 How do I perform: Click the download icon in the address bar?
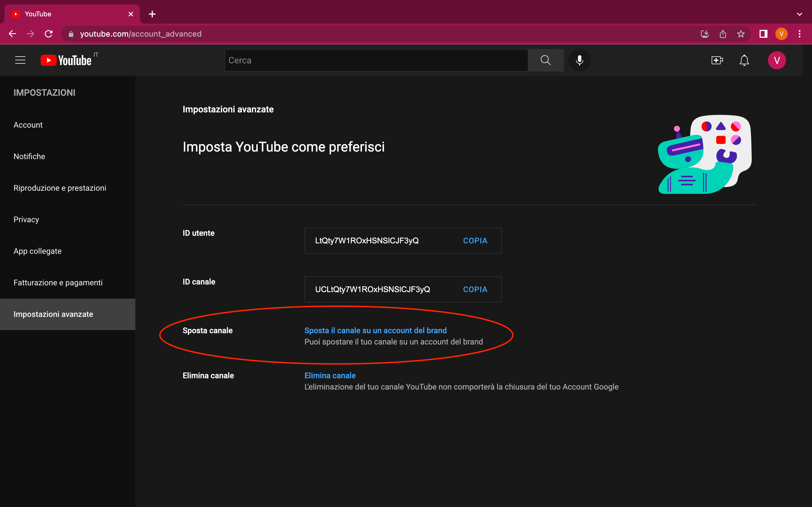click(705, 34)
